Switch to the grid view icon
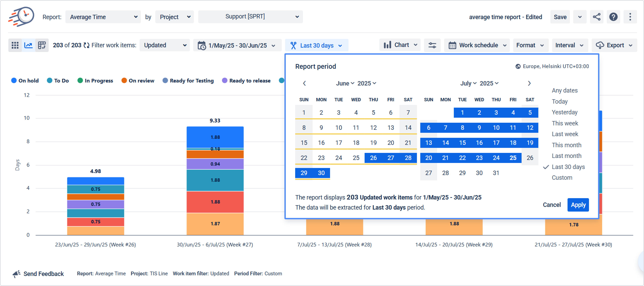Viewport: 644px width, 286px height. (x=15, y=45)
